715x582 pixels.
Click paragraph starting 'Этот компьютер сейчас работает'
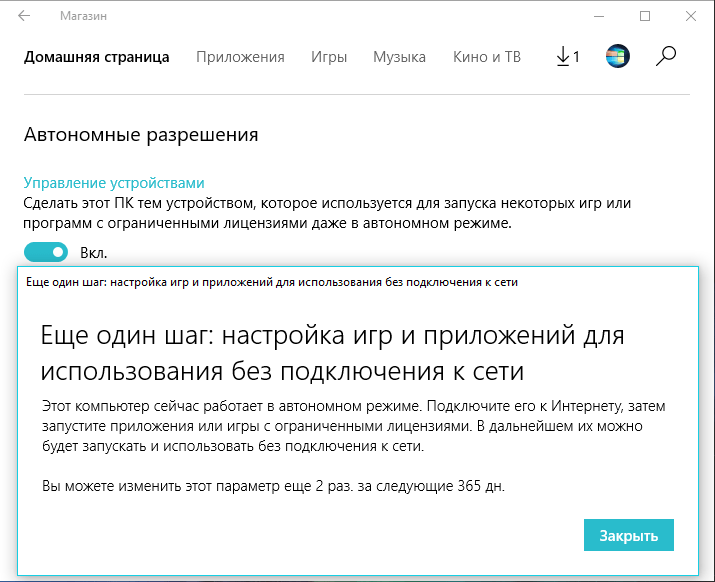353,426
